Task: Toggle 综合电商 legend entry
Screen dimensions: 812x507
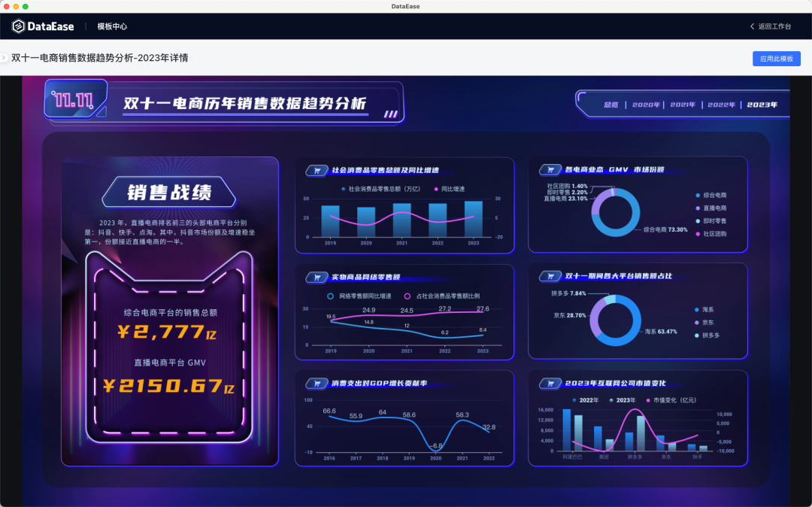Action: 711,196
